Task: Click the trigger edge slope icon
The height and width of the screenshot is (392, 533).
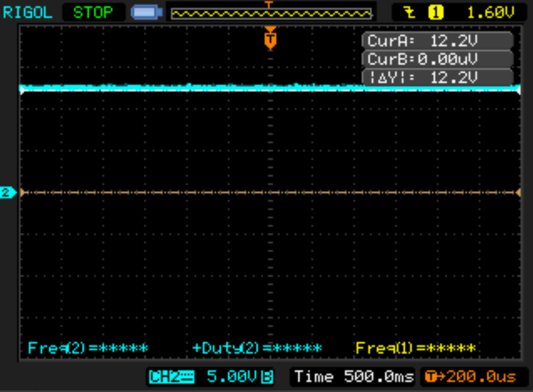Action: coord(411,13)
